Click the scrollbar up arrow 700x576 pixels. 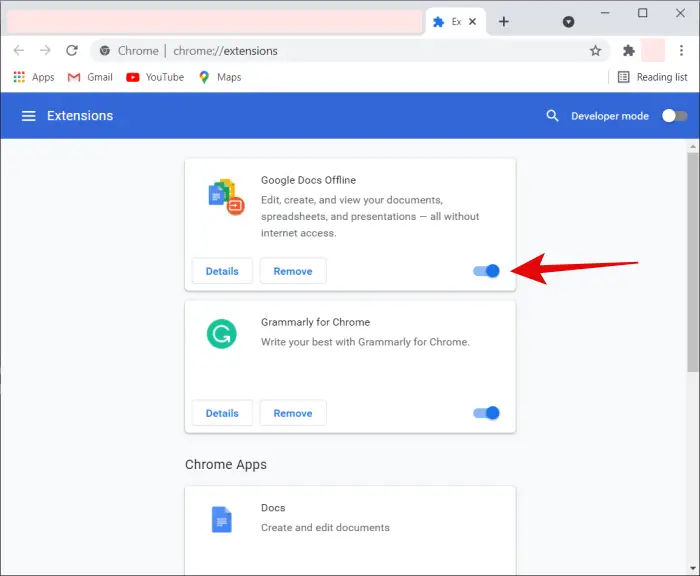point(693,146)
